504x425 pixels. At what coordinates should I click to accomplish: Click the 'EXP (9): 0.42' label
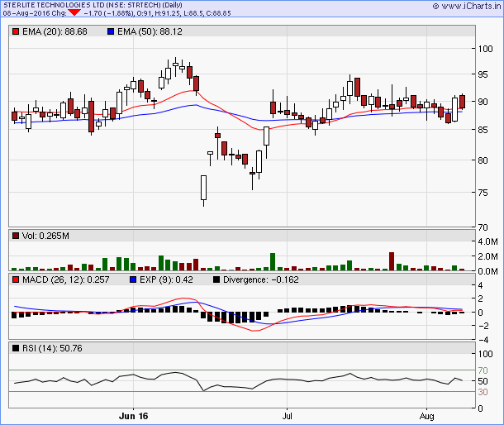[166, 279]
